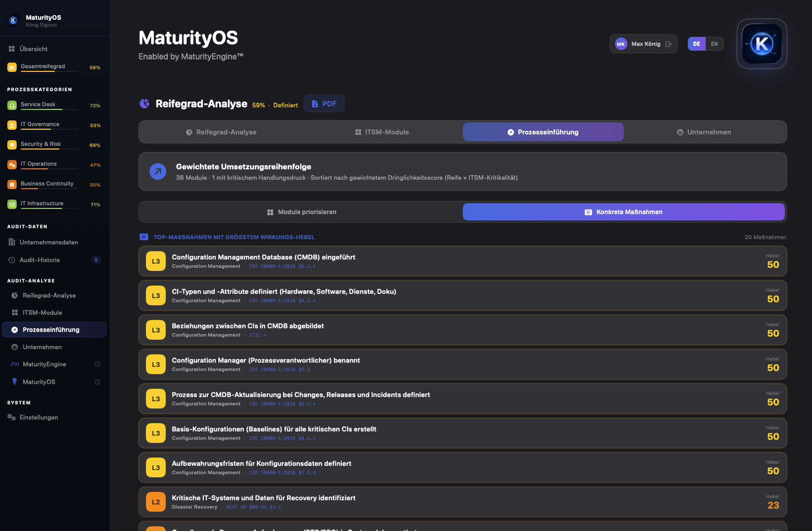The width and height of the screenshot is (812, 531).
Task: Switch language to DE
Action: [696, 44]
